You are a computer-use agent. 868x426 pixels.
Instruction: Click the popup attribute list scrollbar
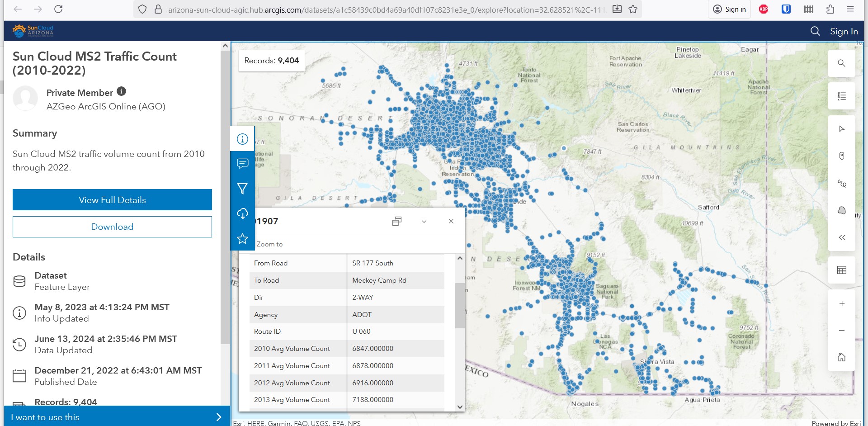click(x=460, y=305)
